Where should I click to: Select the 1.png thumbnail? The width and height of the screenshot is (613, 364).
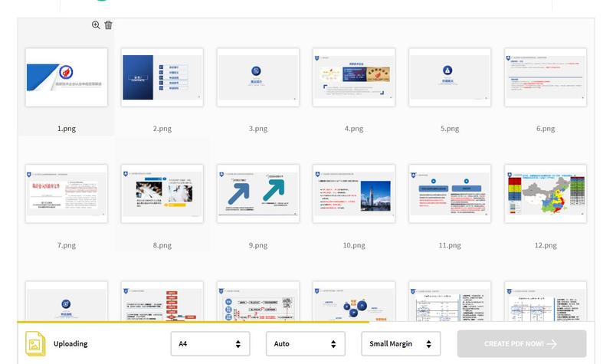pos(67,77)
